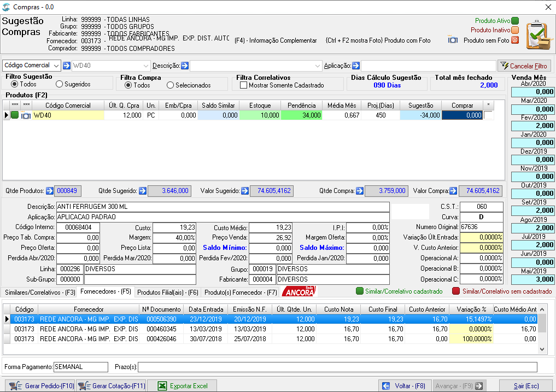This screenshot has width=556, height=392.
Task: Click the clipboard checklist icon at top right
Action: (540, 34)
